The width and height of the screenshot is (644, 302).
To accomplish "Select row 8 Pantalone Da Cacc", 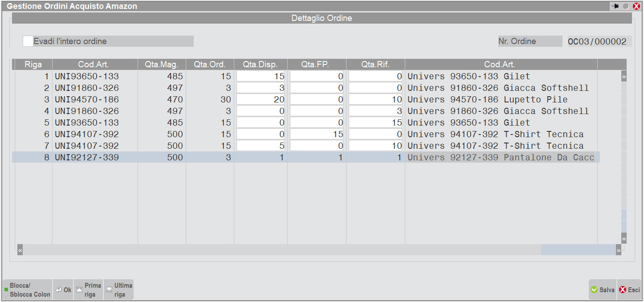I will tap(501, 157).
